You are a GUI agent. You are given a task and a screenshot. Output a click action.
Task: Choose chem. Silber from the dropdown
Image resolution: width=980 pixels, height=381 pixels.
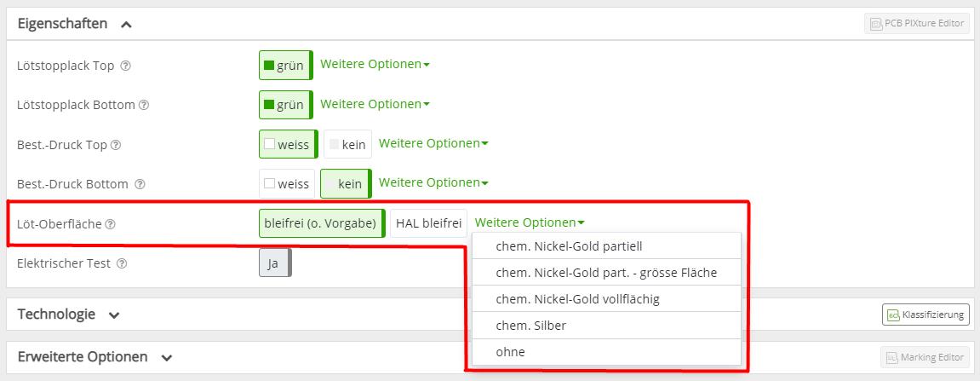tap(531, 325)
